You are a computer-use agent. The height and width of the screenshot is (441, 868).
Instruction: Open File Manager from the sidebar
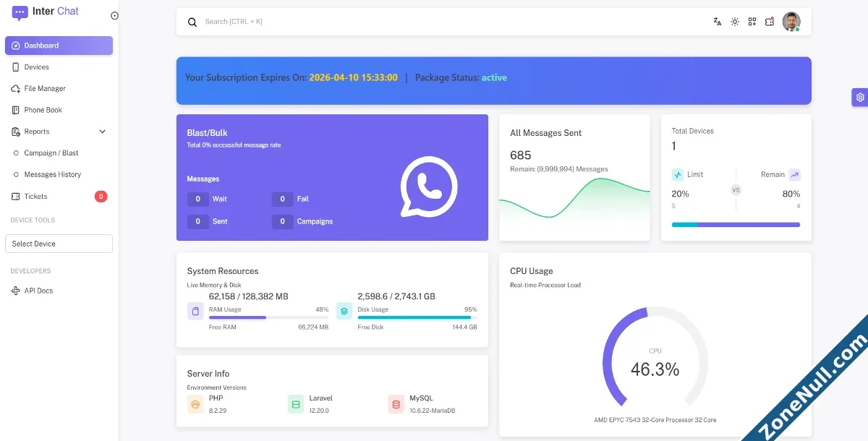point(44,89)
